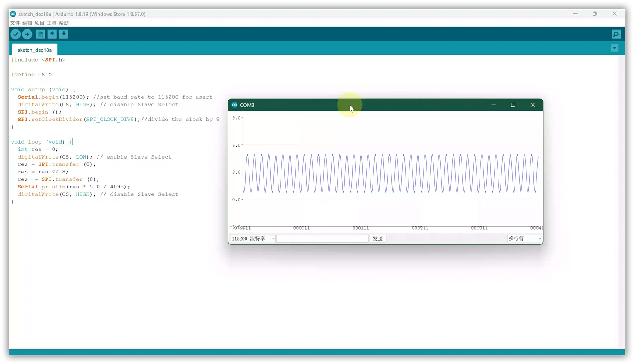Screen dimensions: 634x364
Task: Maximize the COM3 plotter window
Action: point(513,105)
